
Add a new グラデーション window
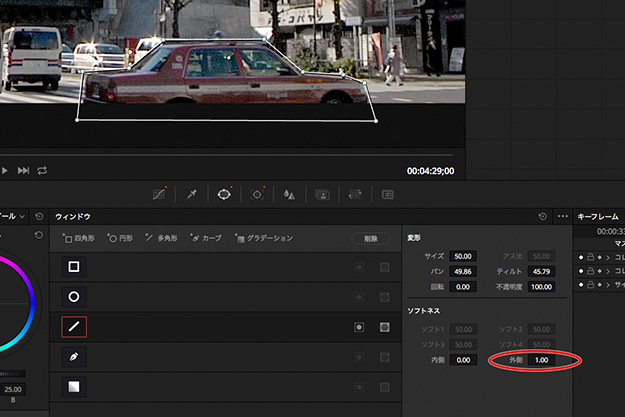[x=264, y=238]
